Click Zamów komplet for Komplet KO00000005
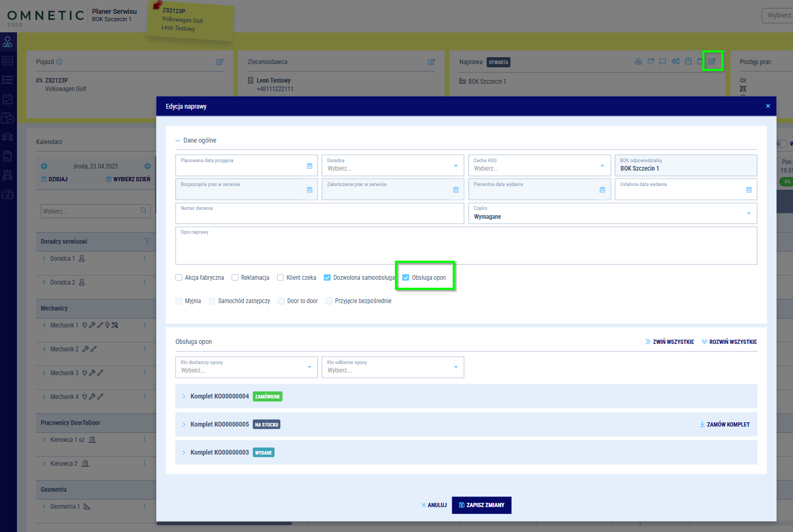793x532 pixels. pos(724,424)
